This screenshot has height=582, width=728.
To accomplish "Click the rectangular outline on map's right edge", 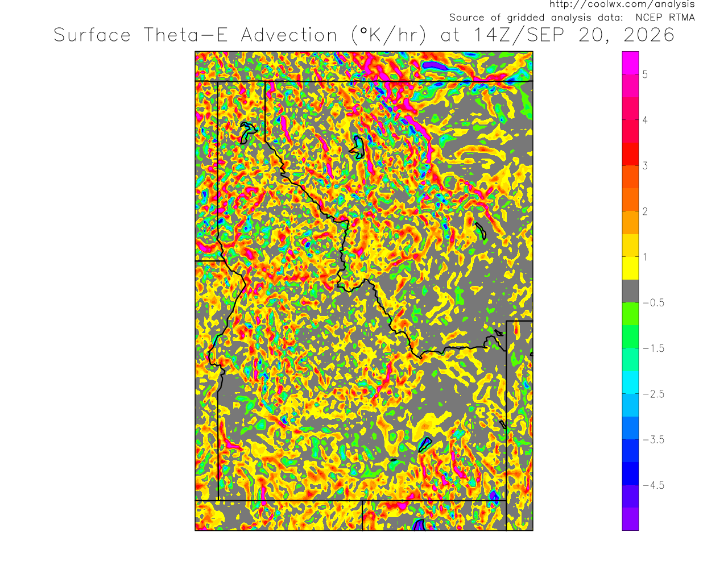I will click(x=519, y=426).
